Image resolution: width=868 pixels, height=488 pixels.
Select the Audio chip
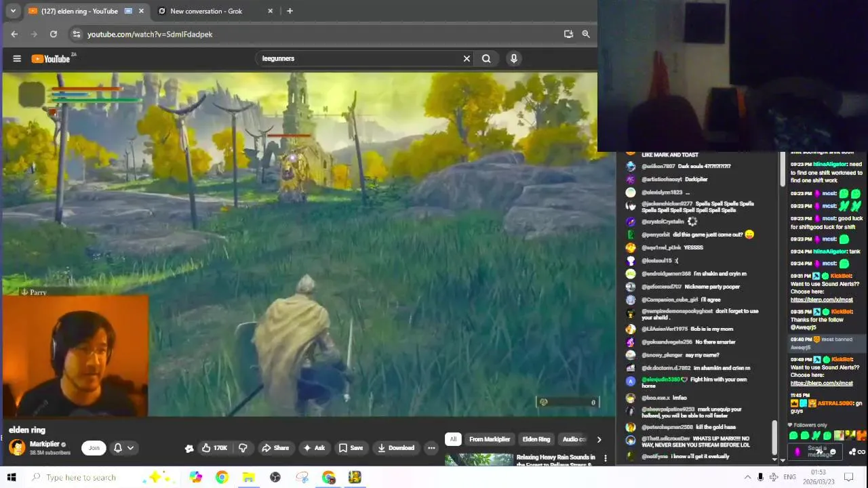click(574, 439)
